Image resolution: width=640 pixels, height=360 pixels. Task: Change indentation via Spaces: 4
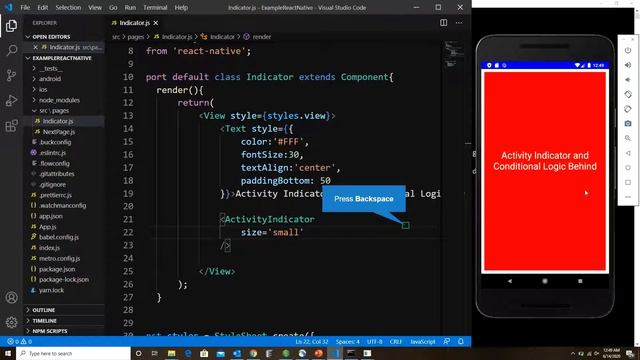click(x=347, y=342)
